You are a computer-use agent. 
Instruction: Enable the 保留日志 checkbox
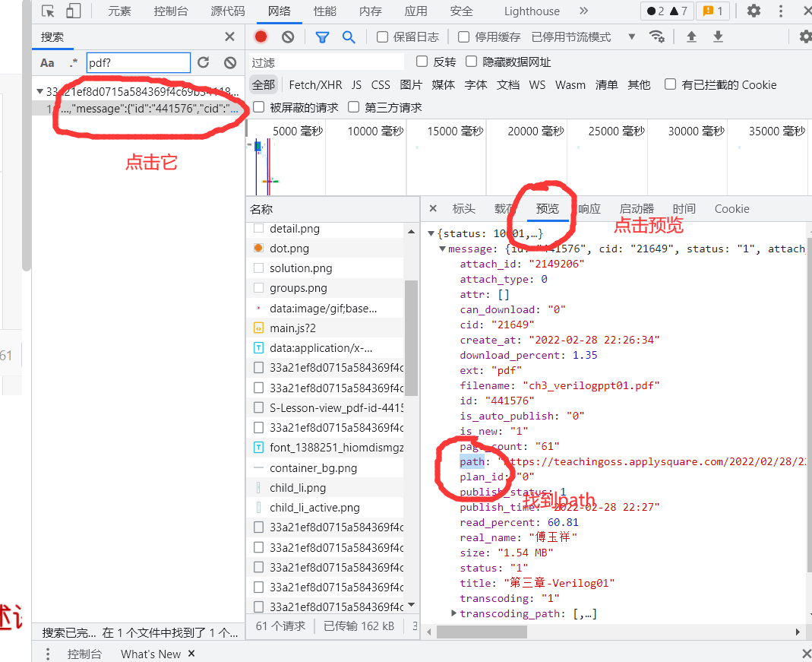coord(382,36)
